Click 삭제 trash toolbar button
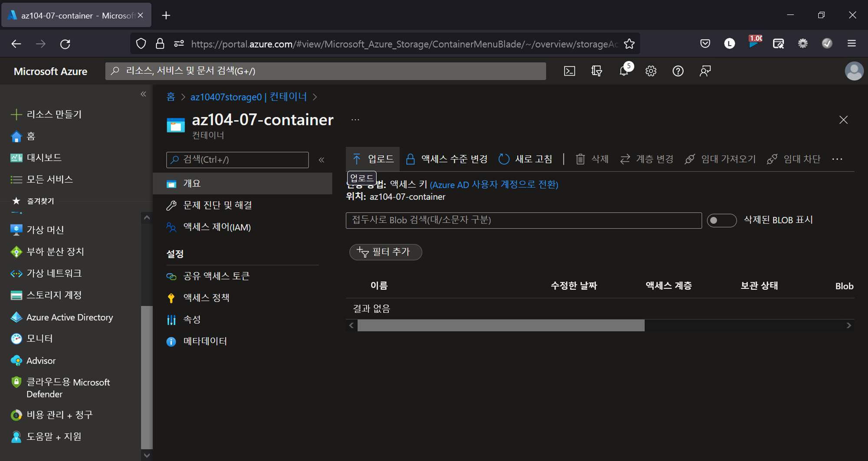 (592, 159)
